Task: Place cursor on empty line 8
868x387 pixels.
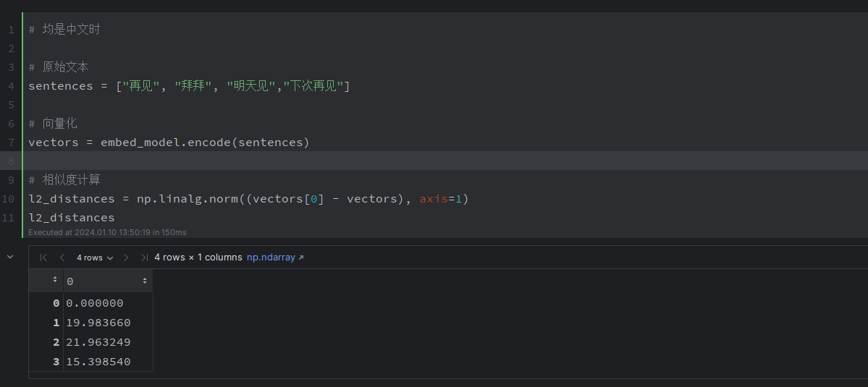Action: tap(290, 161)
